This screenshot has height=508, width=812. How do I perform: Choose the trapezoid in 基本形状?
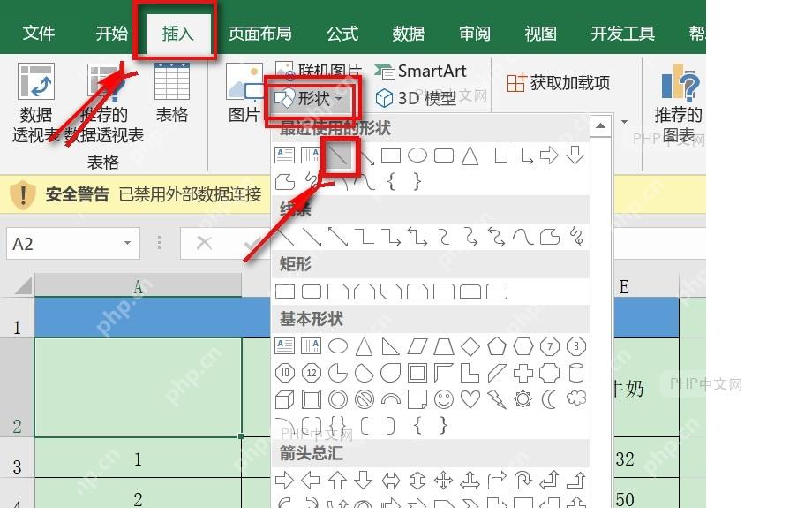(x=444, y=345)
